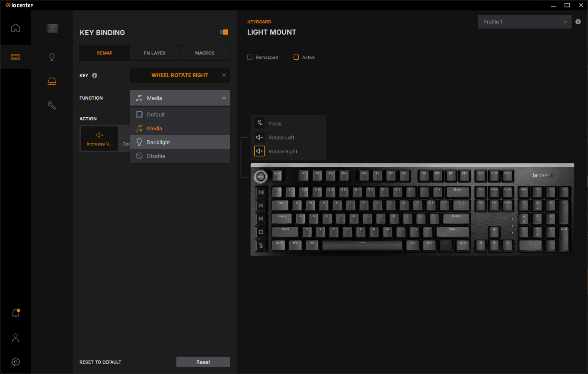Viewport: 588px width, 374px height.
Task: Click the info icon next to KEY
Action: coord(95,75)
